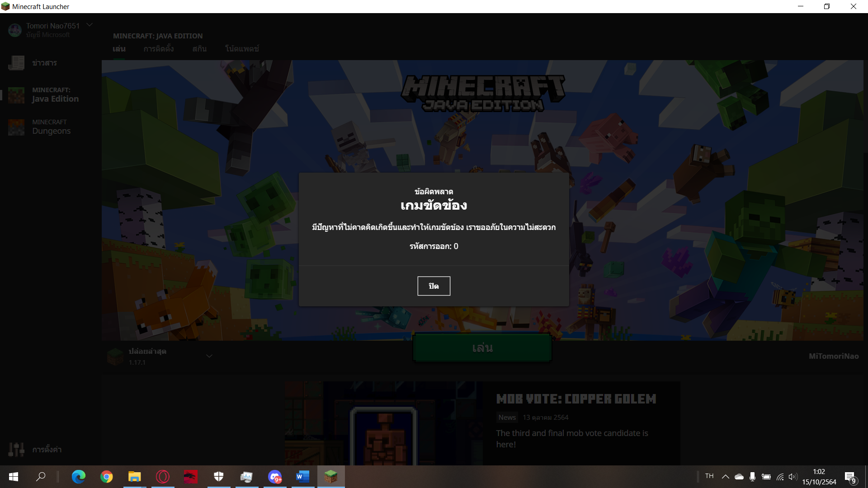
Task: Switch to the สกิน skins tab
Action: [199, 49]
